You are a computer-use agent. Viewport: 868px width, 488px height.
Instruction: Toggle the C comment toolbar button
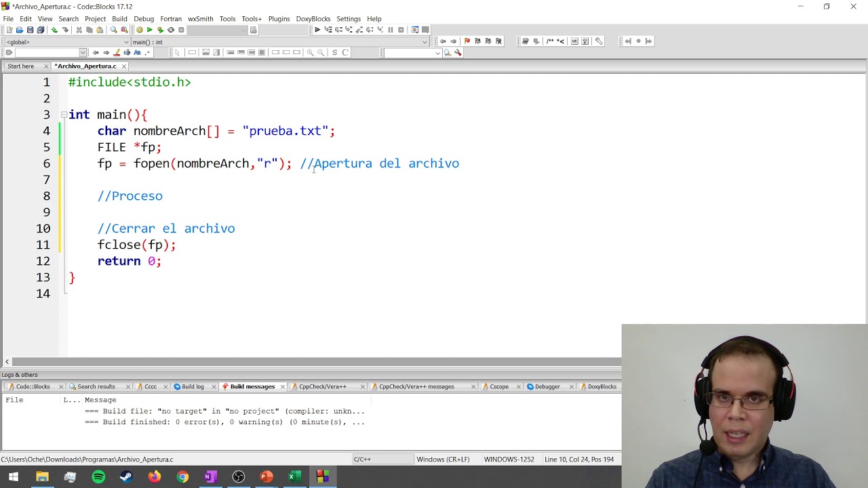click(345, 52)
